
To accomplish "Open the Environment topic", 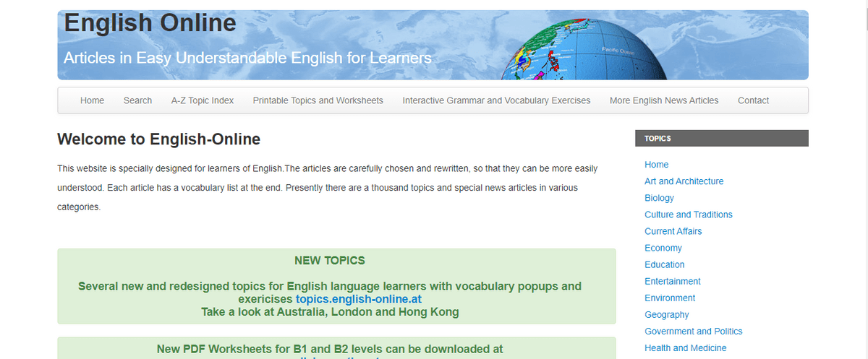I will pos(670,298).
